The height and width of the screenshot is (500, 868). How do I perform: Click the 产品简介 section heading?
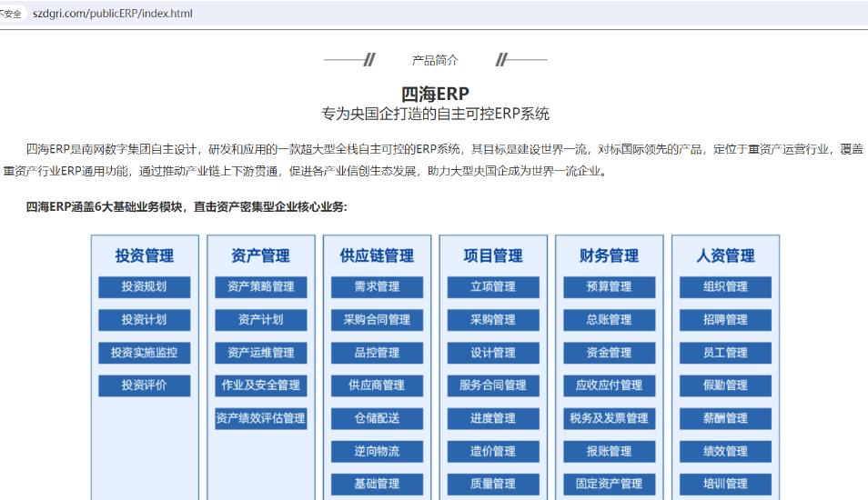tap(435, 60)
